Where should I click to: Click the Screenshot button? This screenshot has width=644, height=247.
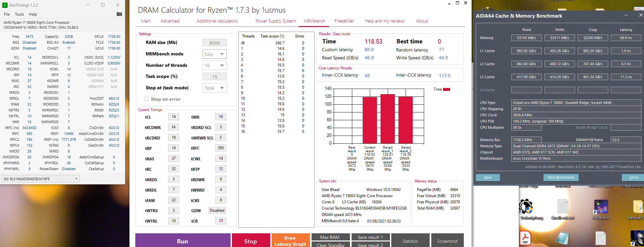tap(448, 240)
